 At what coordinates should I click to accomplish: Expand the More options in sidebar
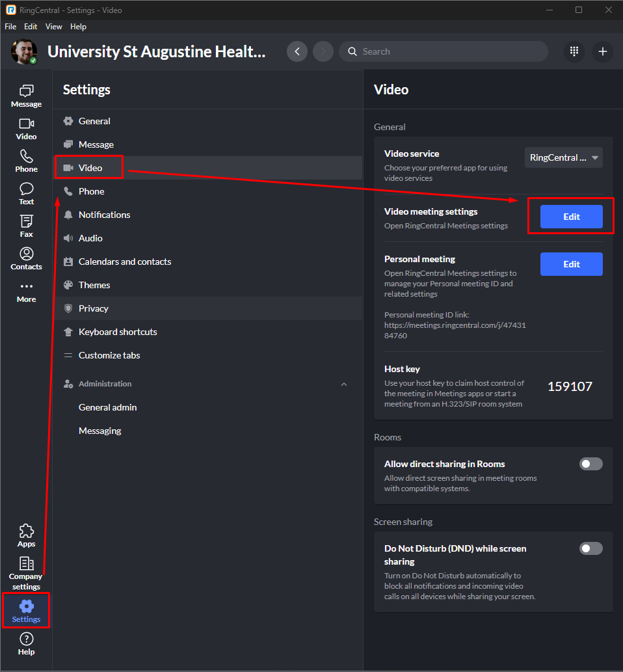[26, 291]
